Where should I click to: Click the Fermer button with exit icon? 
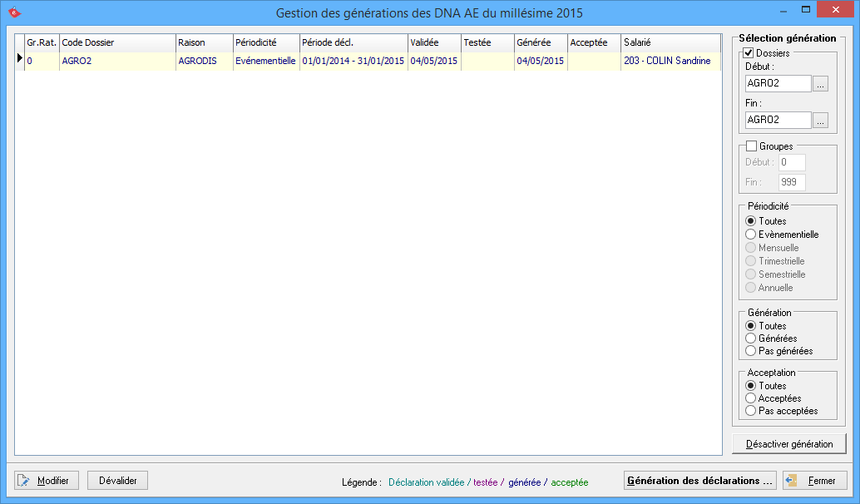[814, 481]
